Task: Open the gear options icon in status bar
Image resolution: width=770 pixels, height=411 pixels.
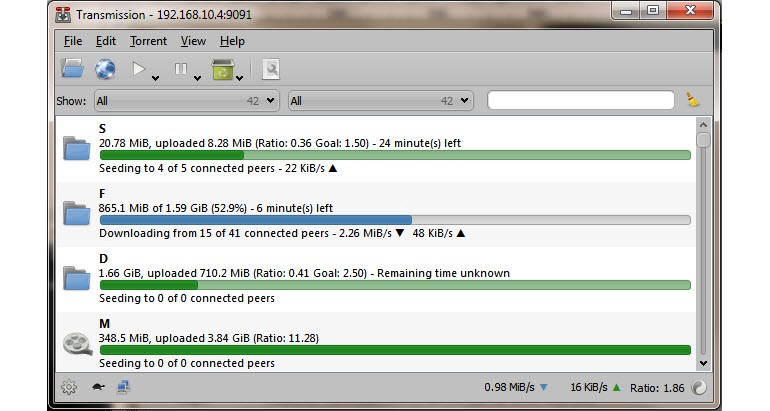Action: coord(69,387)
